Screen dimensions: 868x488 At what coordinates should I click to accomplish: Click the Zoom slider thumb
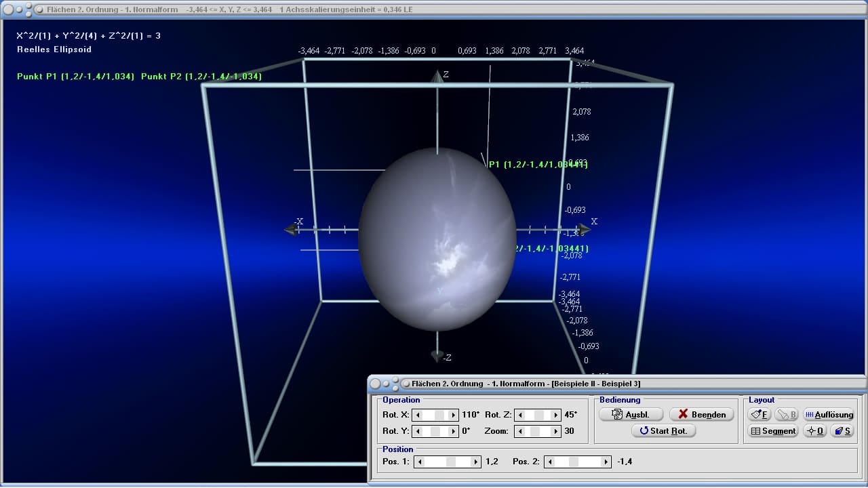(x=536, y=431)
